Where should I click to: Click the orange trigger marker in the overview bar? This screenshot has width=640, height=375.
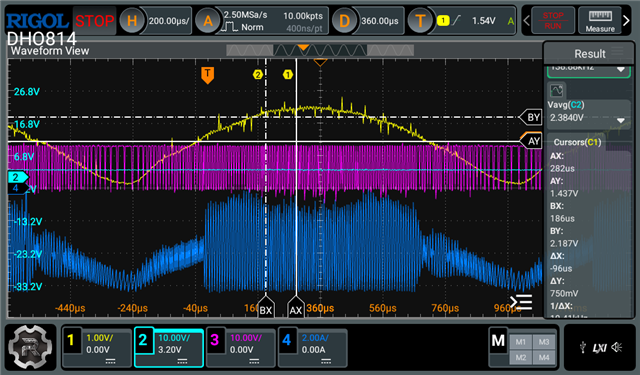[x=303, y=47]
